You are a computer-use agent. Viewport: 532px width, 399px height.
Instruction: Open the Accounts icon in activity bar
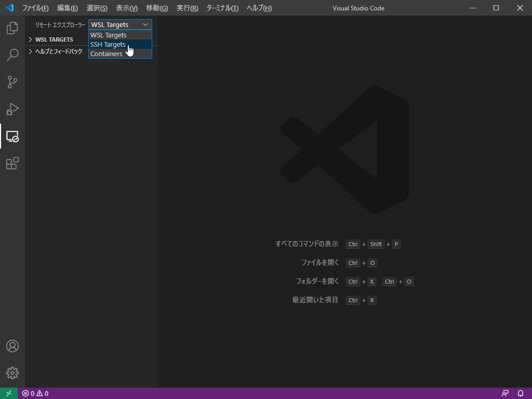coord(12,346)
